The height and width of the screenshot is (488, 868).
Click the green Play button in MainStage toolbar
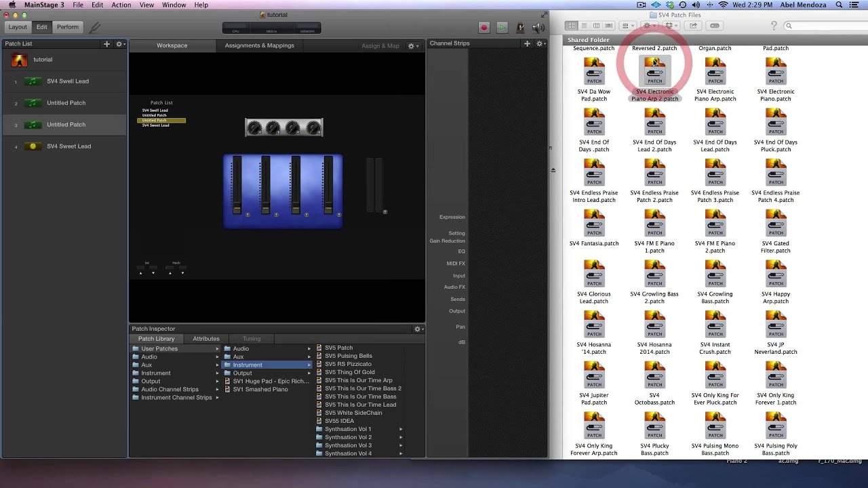click(502, 27)
